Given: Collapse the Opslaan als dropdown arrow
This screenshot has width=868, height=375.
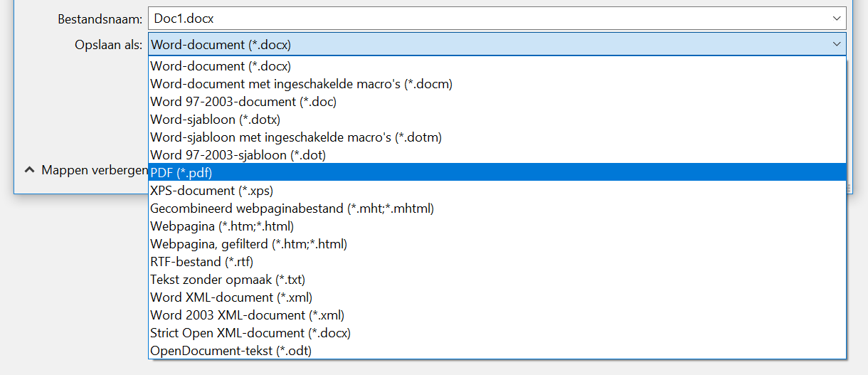Looking at the screenshot, I should 836,44.
